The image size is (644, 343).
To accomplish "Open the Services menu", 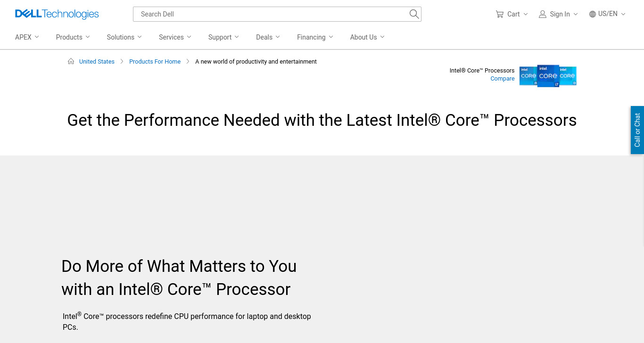I will [175, 37].
